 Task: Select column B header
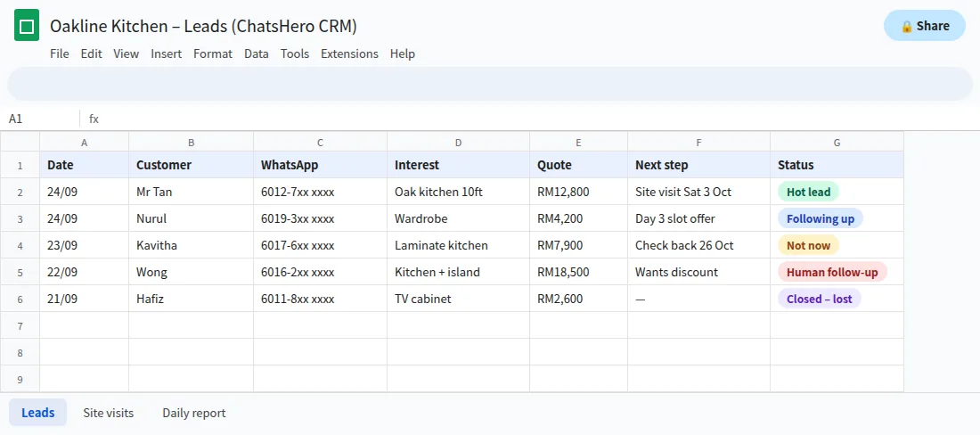[x=192, y=142]
